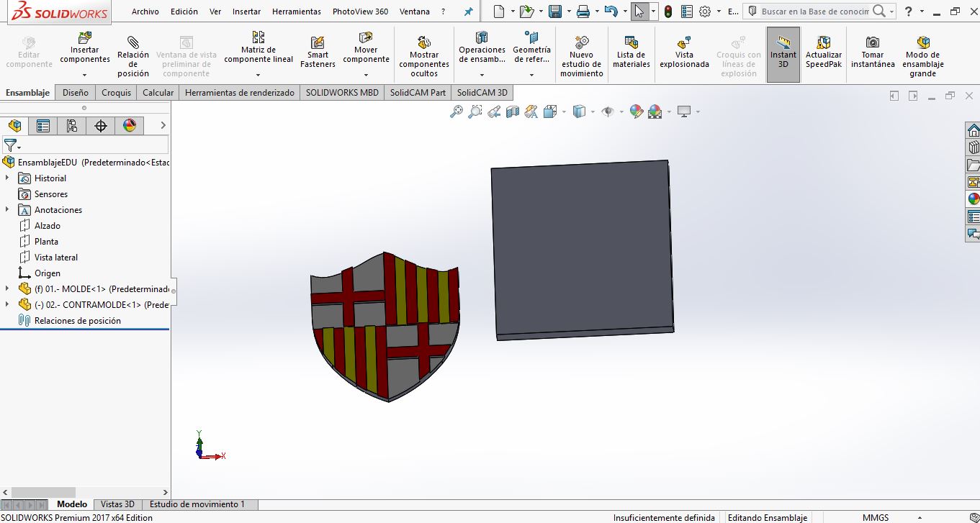Open DimXpertManager panel tab

101,126
